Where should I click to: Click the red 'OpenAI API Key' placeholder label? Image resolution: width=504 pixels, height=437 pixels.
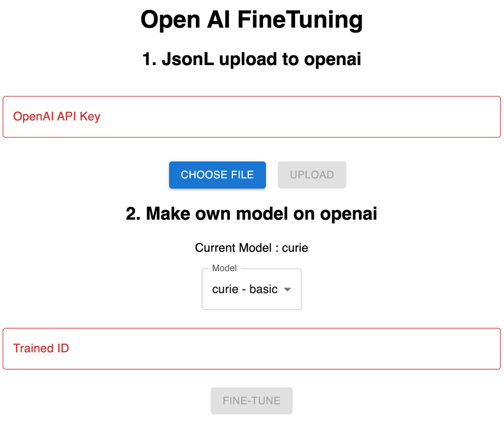point(57,117)
